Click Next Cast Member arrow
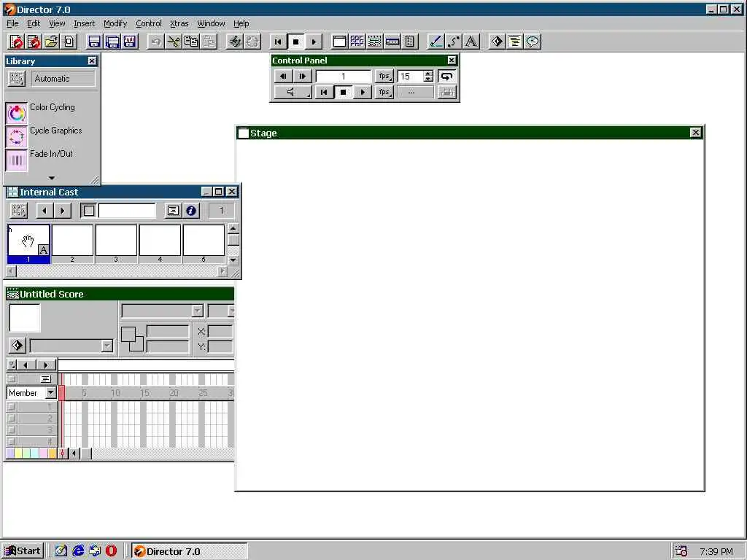The width and height of the screenshot is (747, 560). pyautogui.click(x=63, y=211)
